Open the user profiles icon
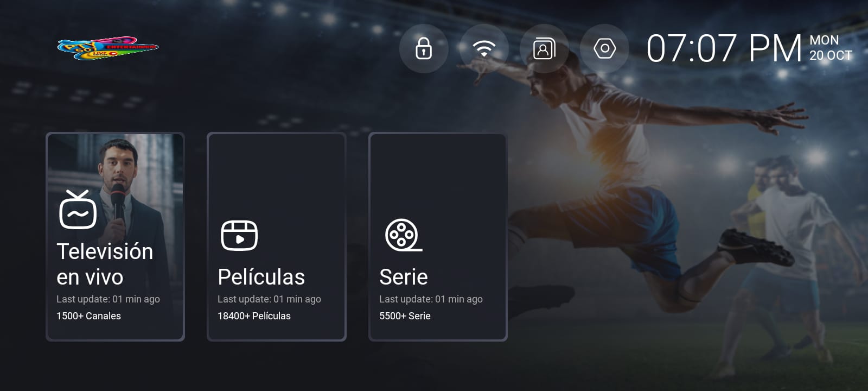 click(544, 48)
